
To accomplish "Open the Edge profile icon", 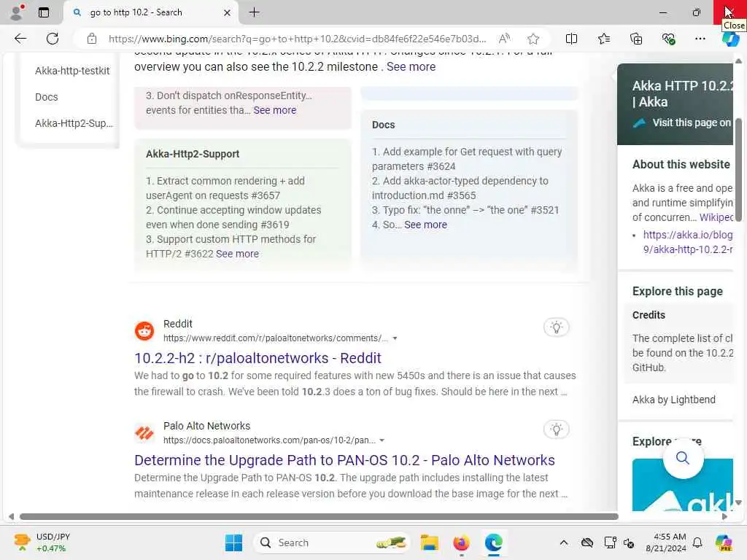I will pyautogui.click(x=18, y=12).
